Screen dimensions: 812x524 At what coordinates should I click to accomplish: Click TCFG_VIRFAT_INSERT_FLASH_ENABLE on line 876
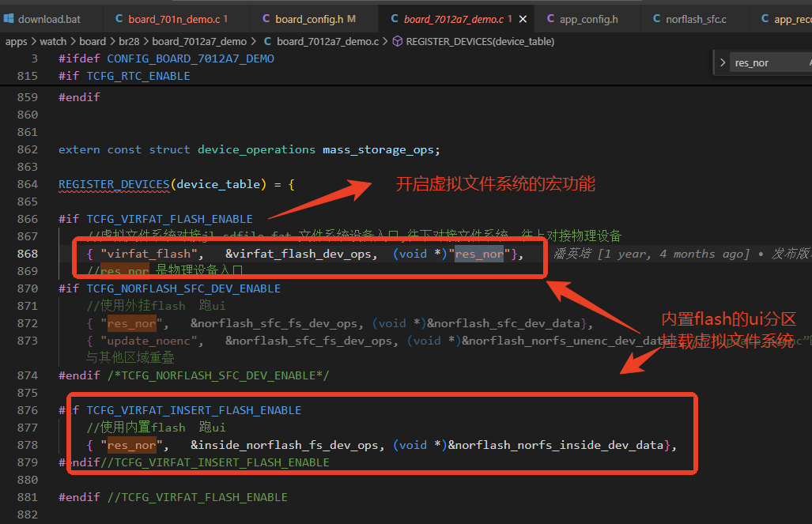(194, 410)
